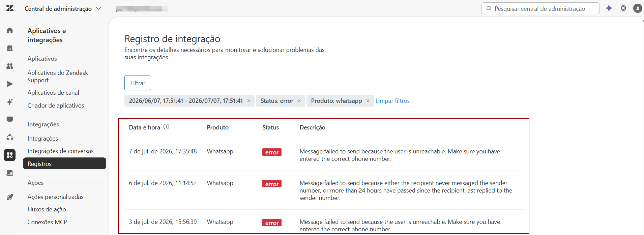Search in Pesquisar central de administração field

(540, 8)
